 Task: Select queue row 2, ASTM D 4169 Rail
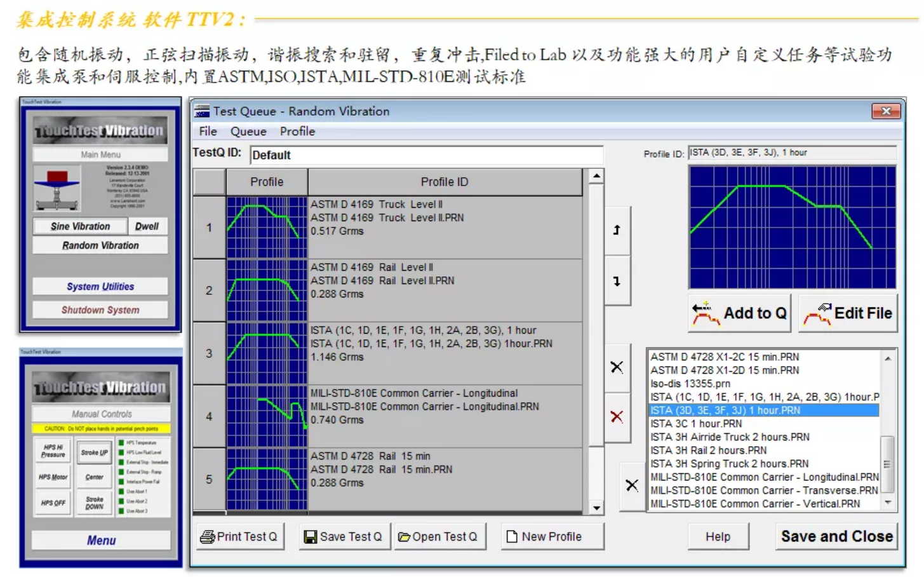point(387,290)
